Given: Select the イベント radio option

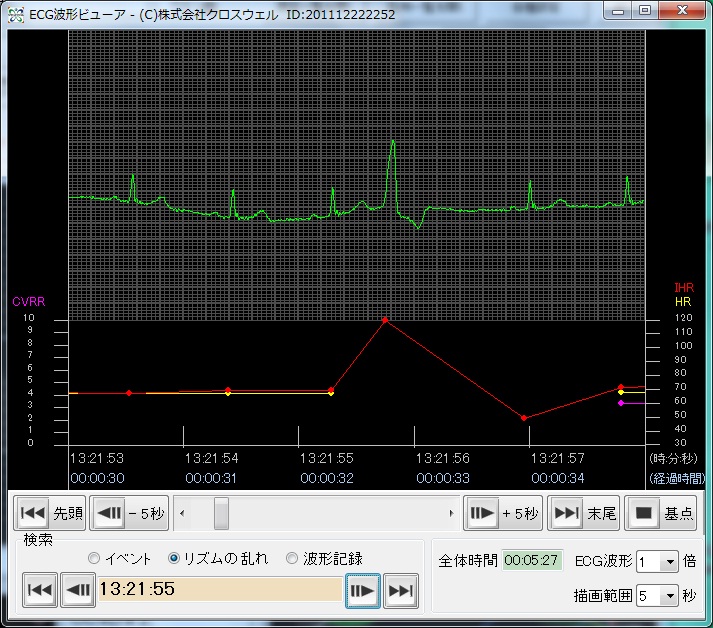Looking at the screenshot, I should [95, 558].
